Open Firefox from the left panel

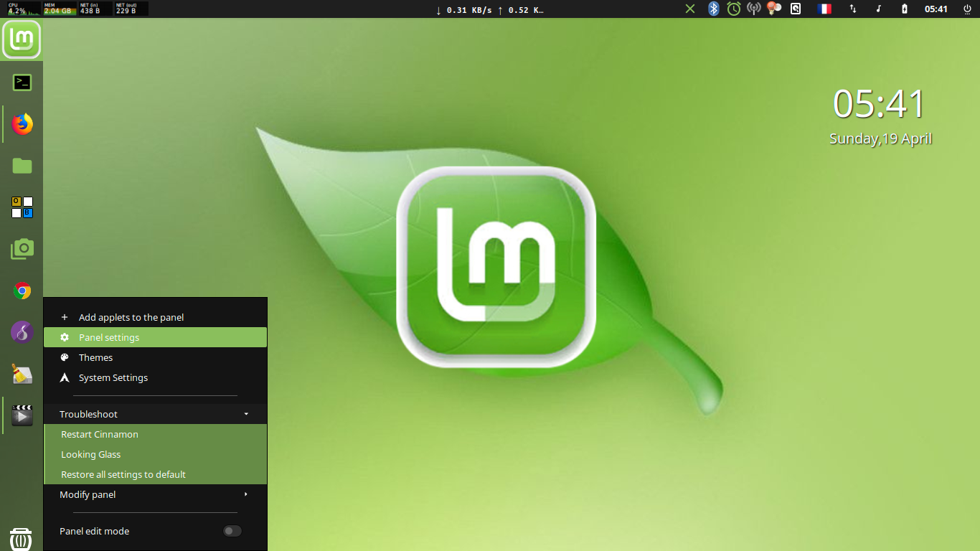pos(22,124)
